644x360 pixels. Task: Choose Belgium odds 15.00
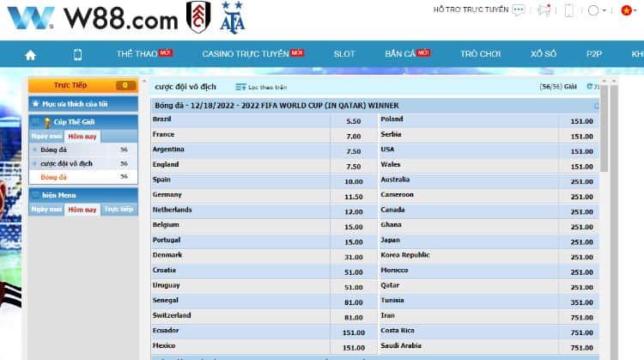[x=353, y=227]
